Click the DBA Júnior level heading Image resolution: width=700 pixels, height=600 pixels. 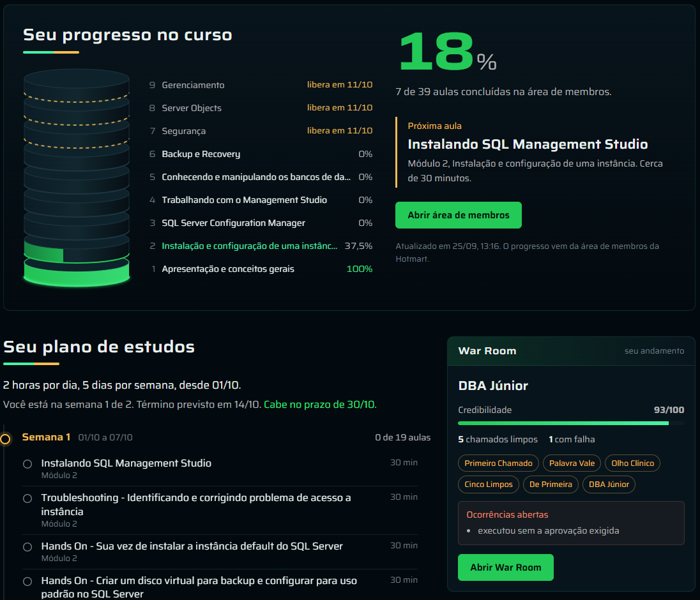pos(493,386)
